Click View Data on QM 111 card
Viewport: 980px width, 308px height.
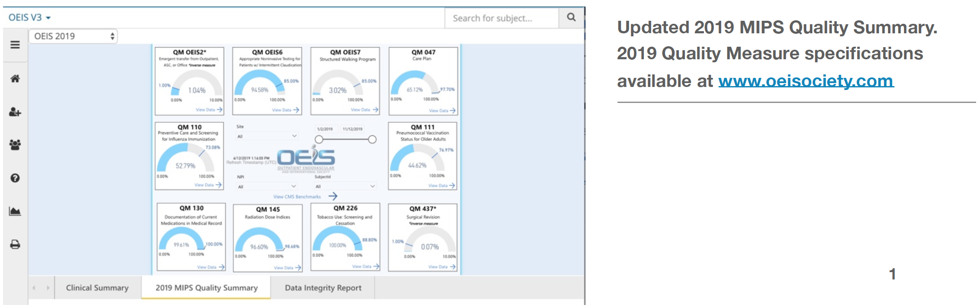pos(442,186)
